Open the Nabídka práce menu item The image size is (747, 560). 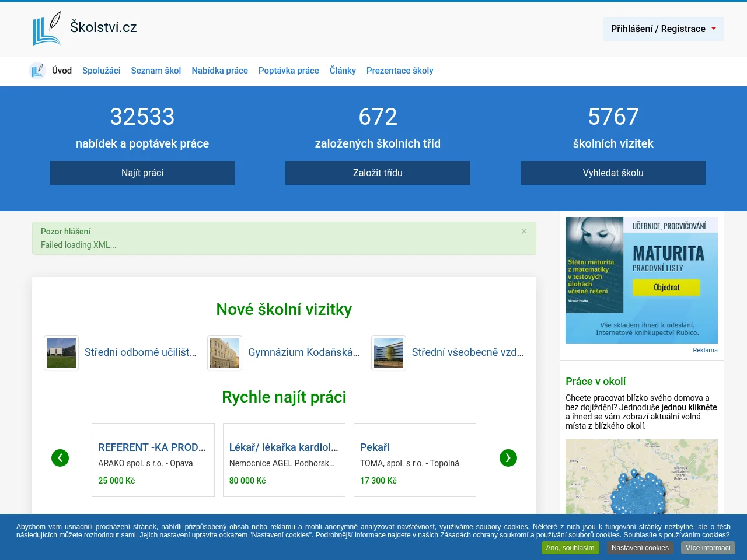click(220, 71)
